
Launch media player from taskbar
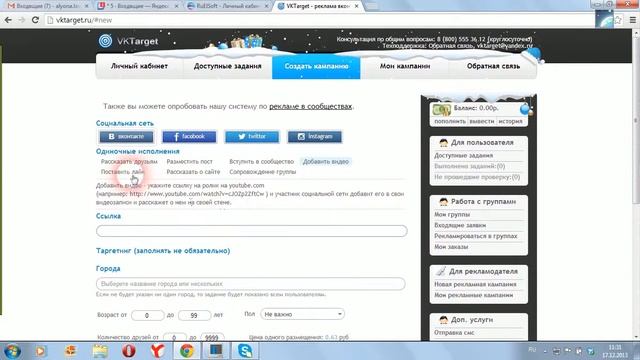point(40,351)
